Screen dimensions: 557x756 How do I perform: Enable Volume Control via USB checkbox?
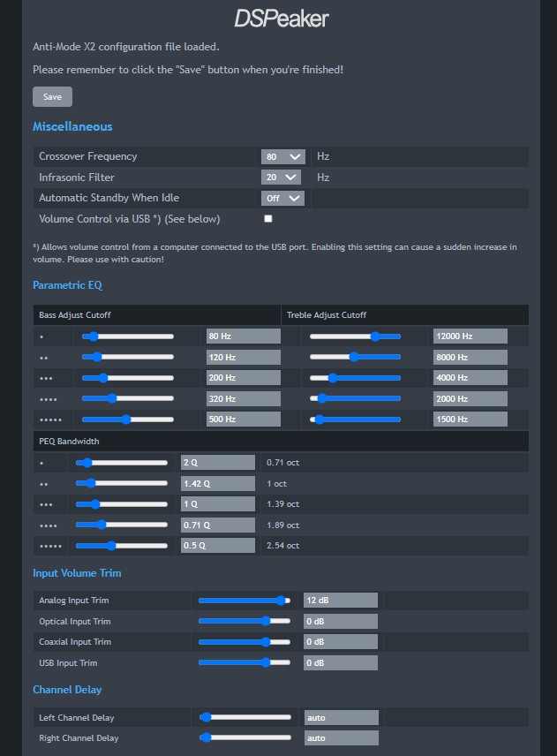coord(268,218)
